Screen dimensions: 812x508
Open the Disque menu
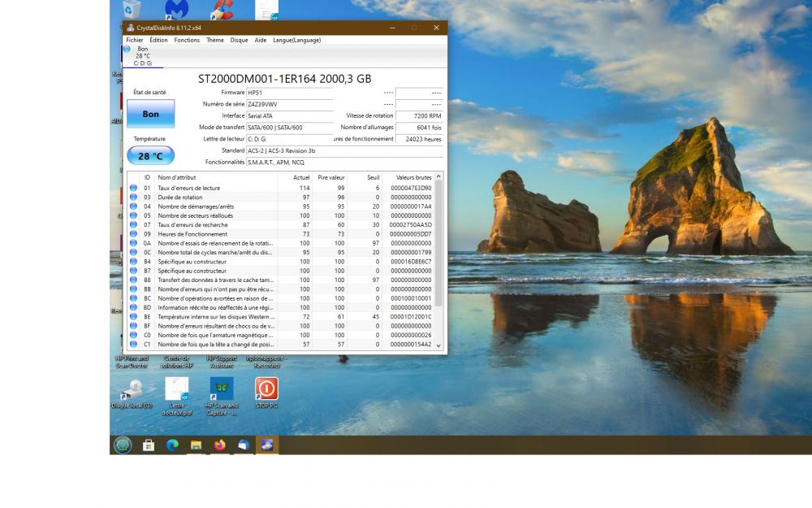click(240, 41)
